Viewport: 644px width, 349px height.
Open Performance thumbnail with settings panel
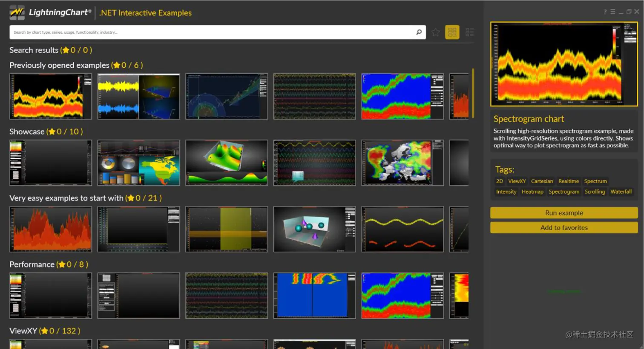click(138, 295)
